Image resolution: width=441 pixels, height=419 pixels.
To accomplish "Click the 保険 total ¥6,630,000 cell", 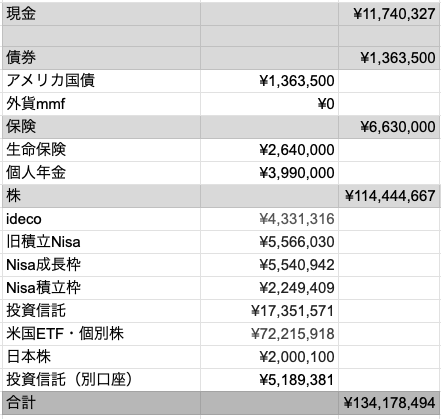I will pyautogui.click(x=389, y=127).
